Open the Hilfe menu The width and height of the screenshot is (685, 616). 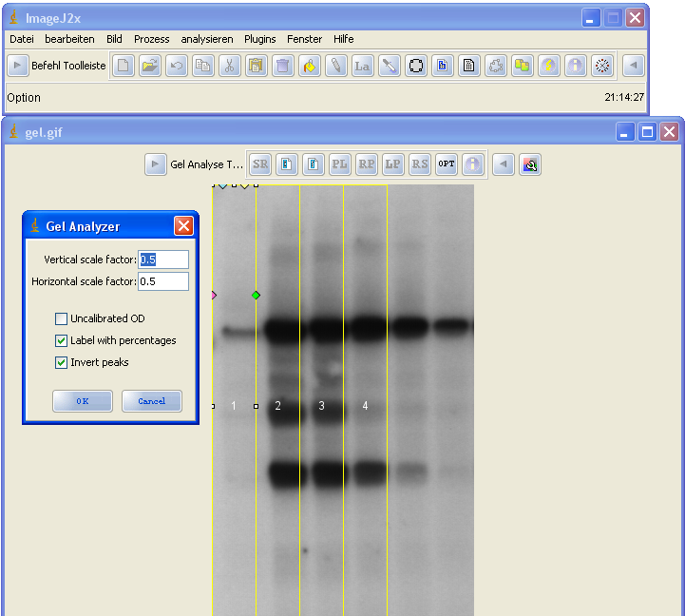[x=343, y=39]
